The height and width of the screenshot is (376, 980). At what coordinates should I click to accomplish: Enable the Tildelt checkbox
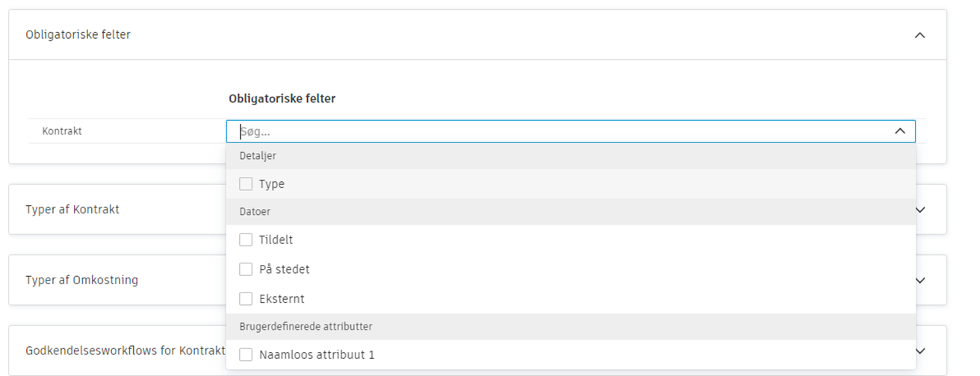point(246,240)
